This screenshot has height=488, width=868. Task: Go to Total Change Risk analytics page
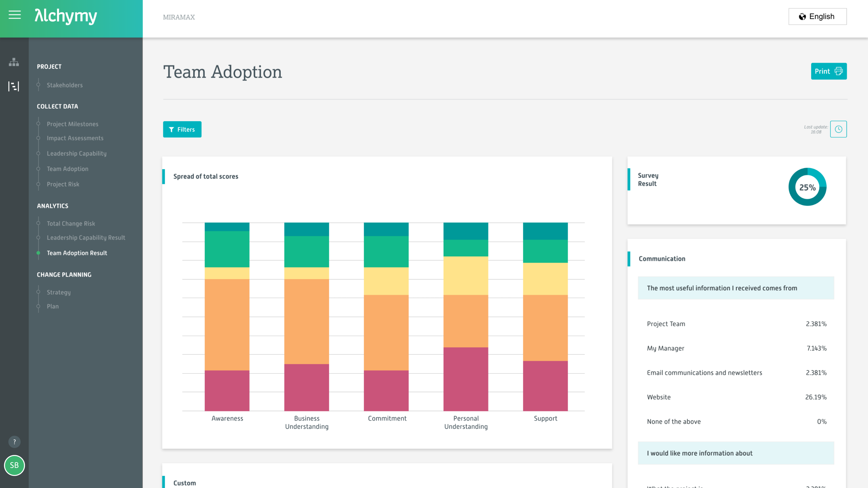[71, 223]
